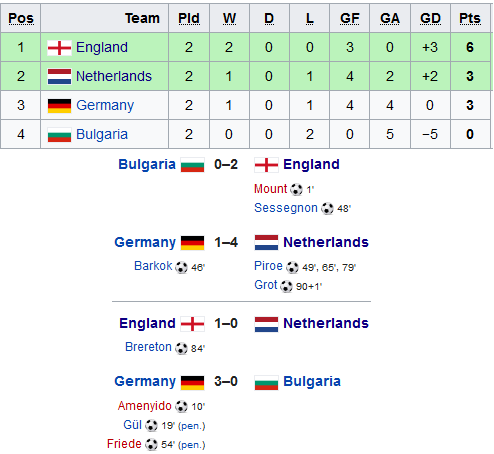This screenshot has width=494, height=454.
Task: Click the bold Bulgaria link in Germany 3–0 match
Action: pos(312,381)
